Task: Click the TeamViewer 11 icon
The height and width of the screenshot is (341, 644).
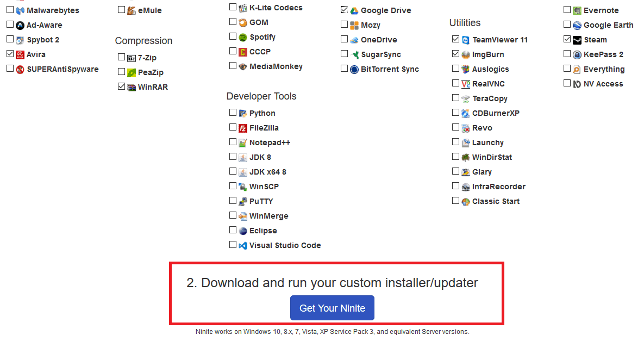Action: click(465, 40)
